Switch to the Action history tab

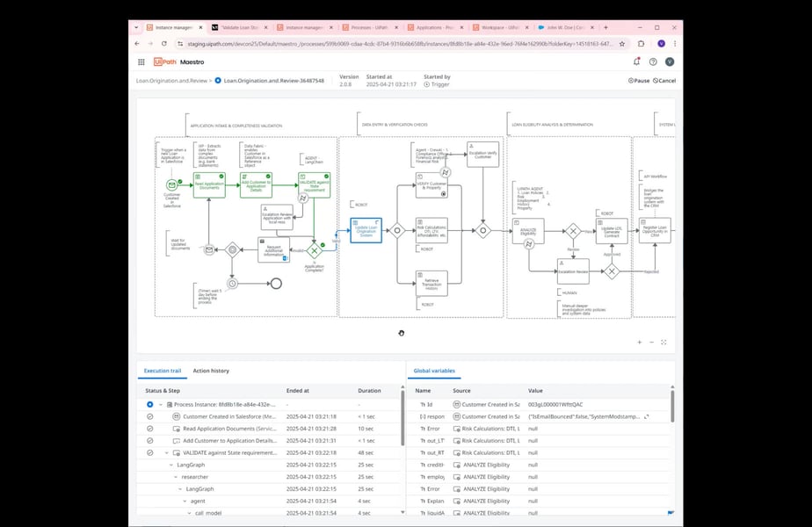211,371
